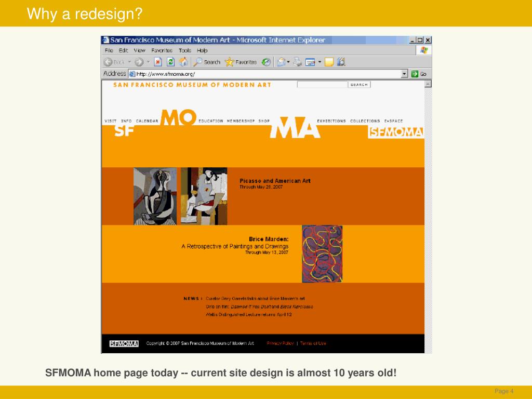Open the INFO navigation link
This screenshot has height=399, width=532.
coord(126,121)
